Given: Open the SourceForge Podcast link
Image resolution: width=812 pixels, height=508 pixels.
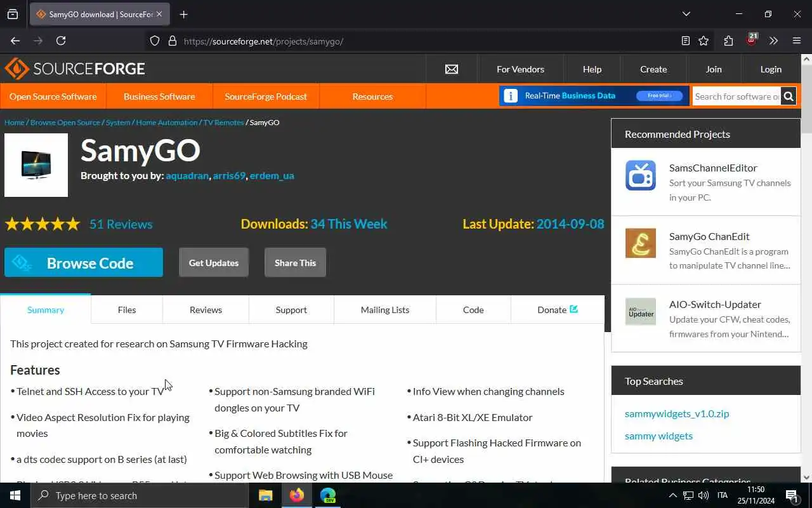Looking at the screenshot, I should pyautogui.click(x=266, y=97).
